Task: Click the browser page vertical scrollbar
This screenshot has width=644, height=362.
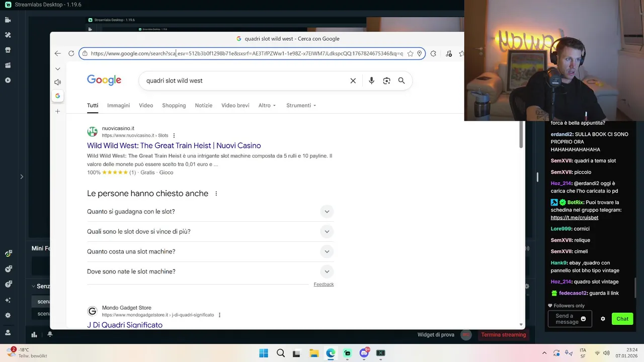Action: tap(521, 136)
